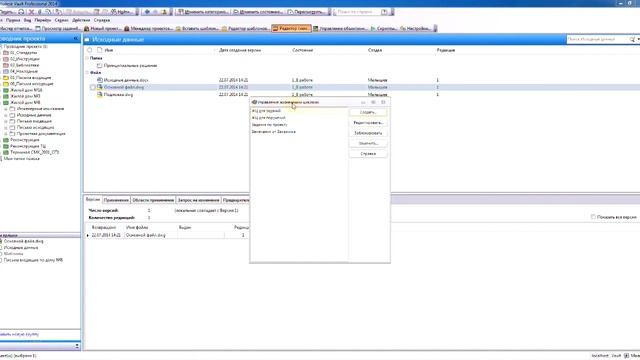Enable Показать все версии checkbox
This screenshot has width=640, height=360.
(x=593, y=217)
